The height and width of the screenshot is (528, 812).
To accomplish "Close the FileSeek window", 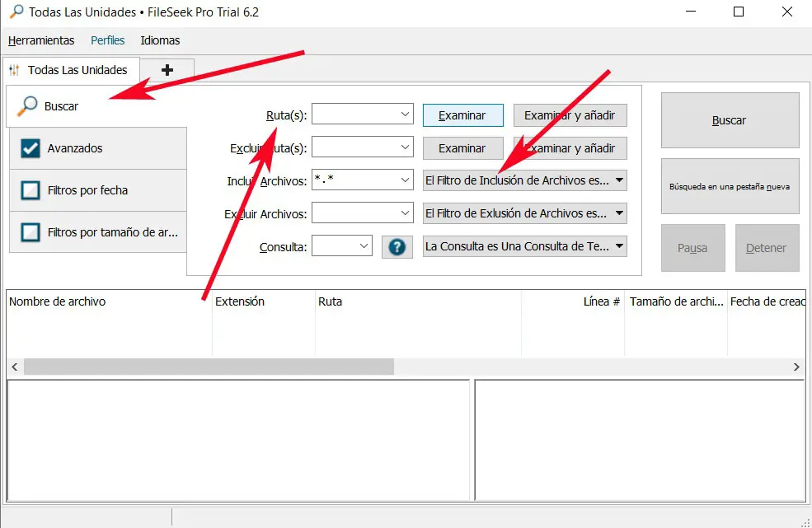I will pyautogui.click(x=786, y=12).
